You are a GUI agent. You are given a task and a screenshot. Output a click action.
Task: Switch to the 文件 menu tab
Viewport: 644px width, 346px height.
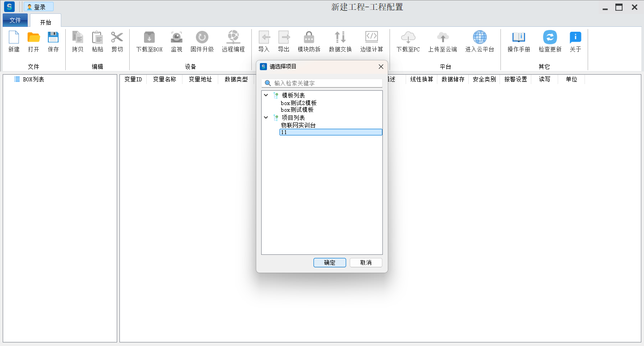[x=15, y=20]
